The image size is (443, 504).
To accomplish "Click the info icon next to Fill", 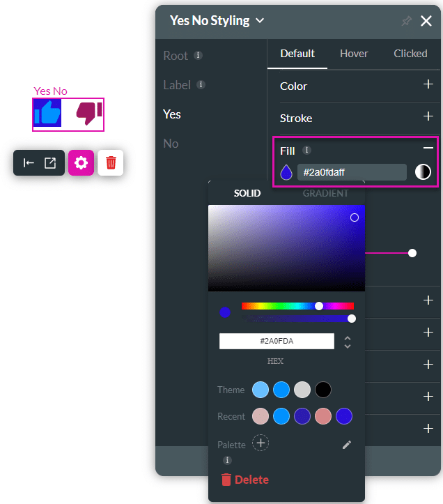I will 306,150.
